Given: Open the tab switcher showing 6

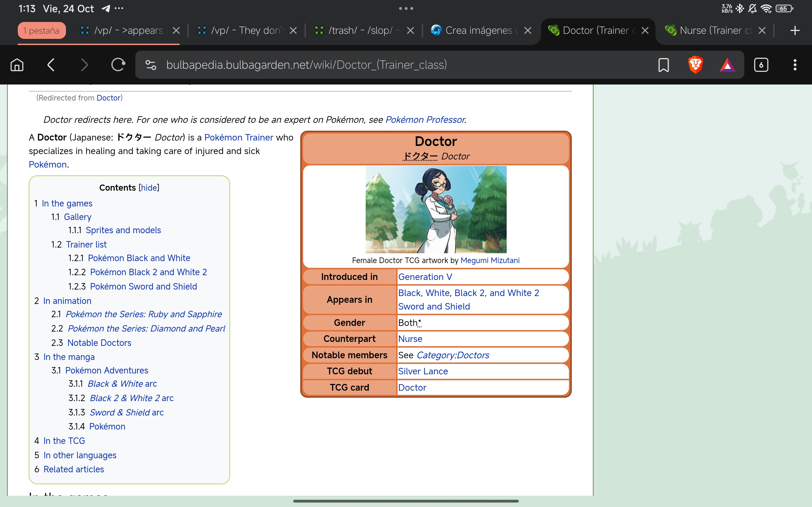Looking at the screenshot, I should click(x=761, y=65).
